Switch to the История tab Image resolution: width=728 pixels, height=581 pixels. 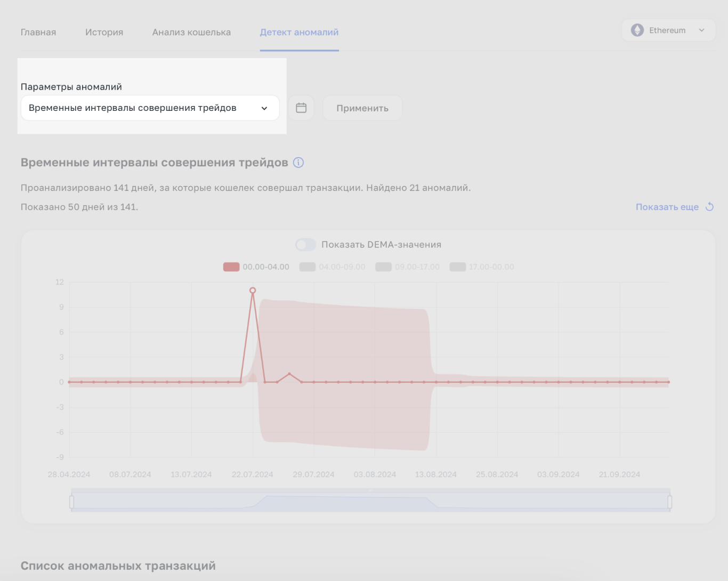point(104,32)
